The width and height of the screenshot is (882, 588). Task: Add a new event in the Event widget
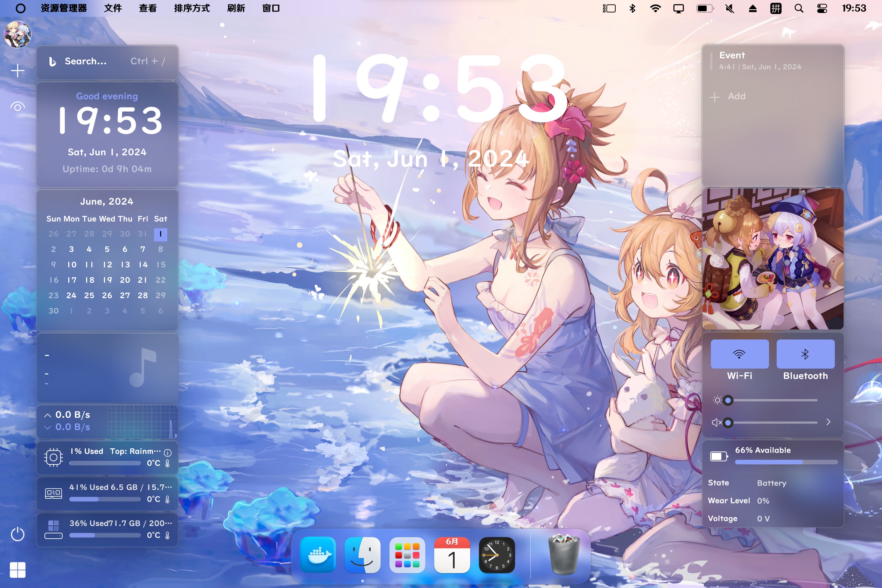(728, 97)
